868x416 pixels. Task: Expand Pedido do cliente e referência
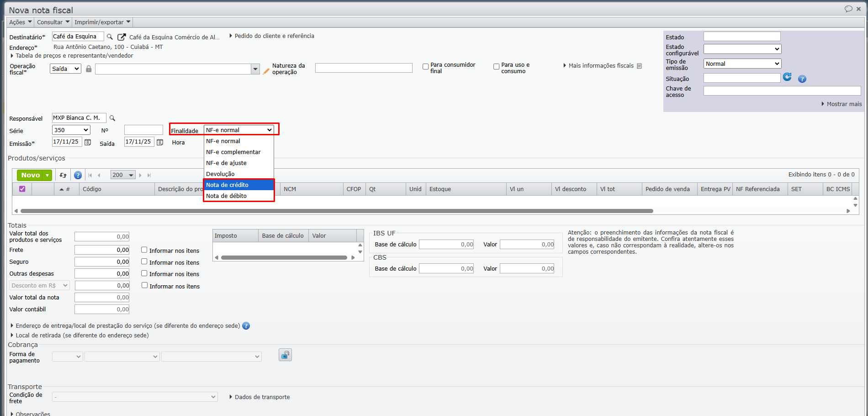272,36
